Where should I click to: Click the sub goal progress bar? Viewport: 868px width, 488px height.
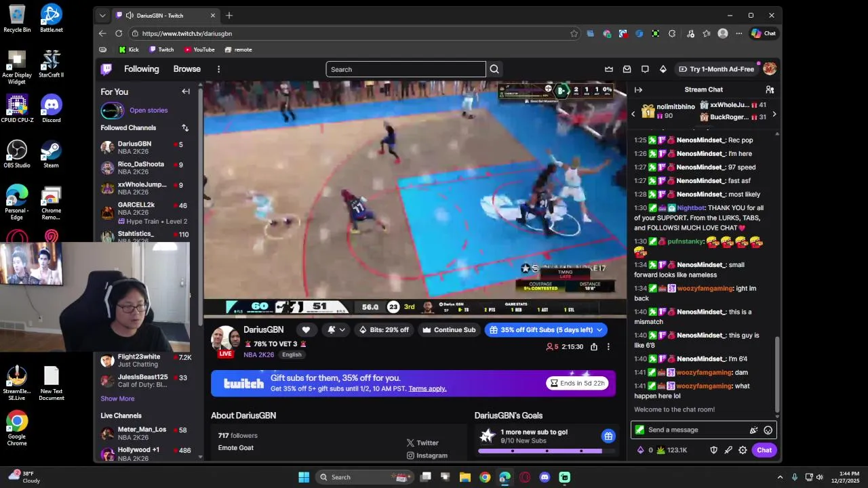[547, 451]
